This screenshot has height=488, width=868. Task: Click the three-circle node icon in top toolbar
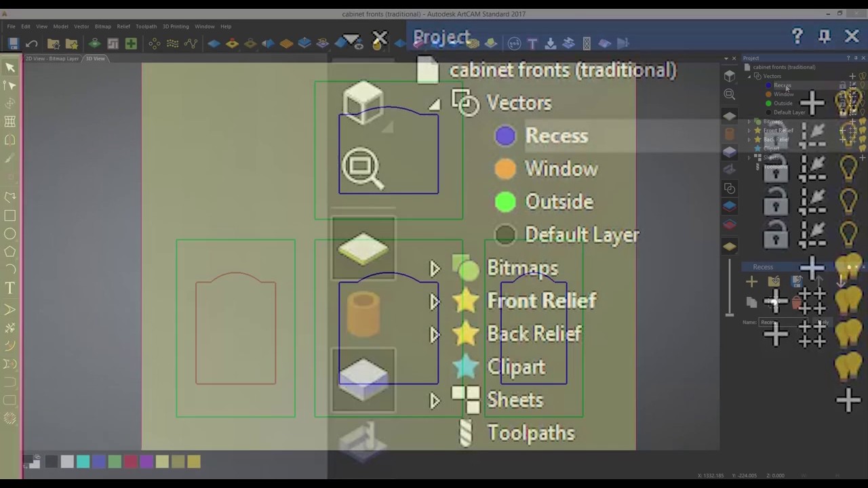(x=155, y=43)
